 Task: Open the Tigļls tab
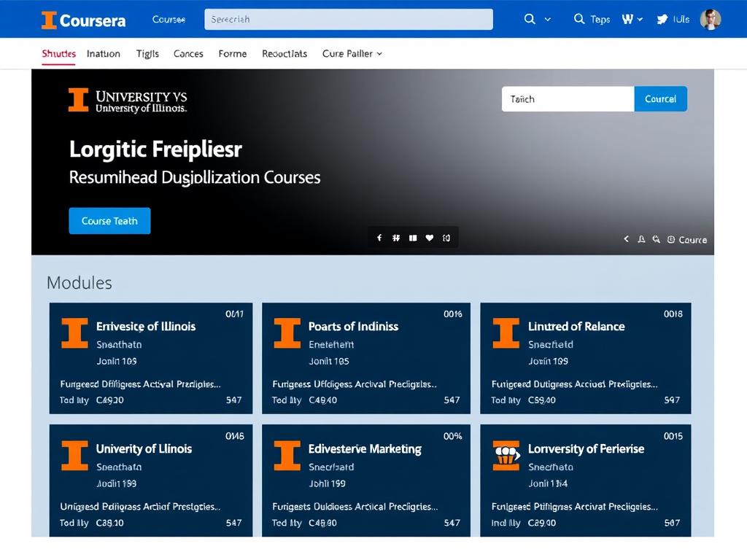[x=147, y=54]
